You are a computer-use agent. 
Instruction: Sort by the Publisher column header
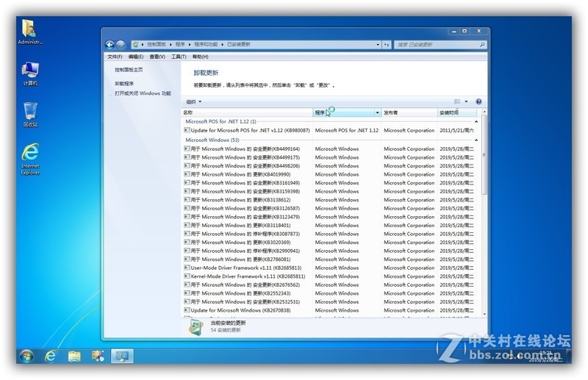coord(409,112)
